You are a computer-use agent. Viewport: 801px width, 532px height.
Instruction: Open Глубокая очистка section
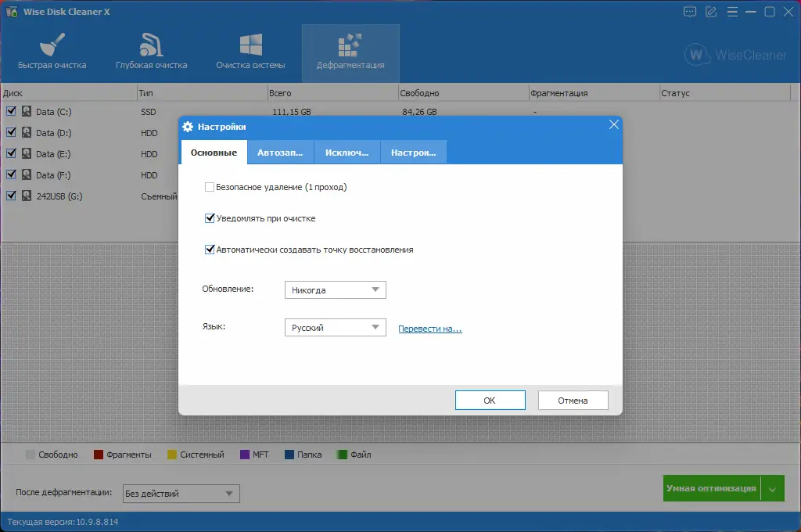click(x=151, y=52)
